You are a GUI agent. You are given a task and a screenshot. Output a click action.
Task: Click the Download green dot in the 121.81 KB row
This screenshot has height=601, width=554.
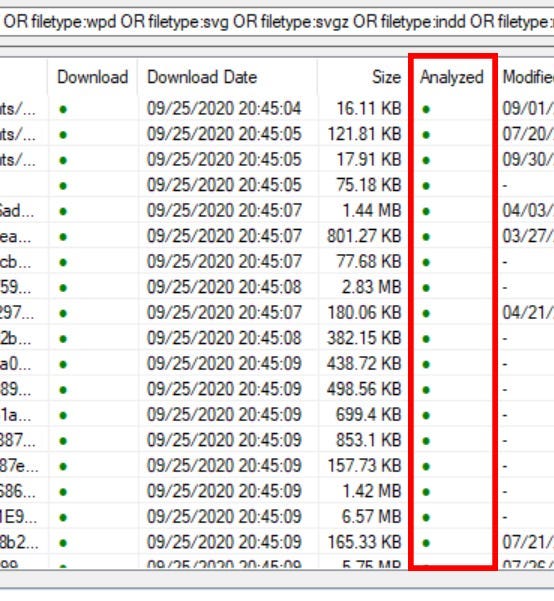63,135
